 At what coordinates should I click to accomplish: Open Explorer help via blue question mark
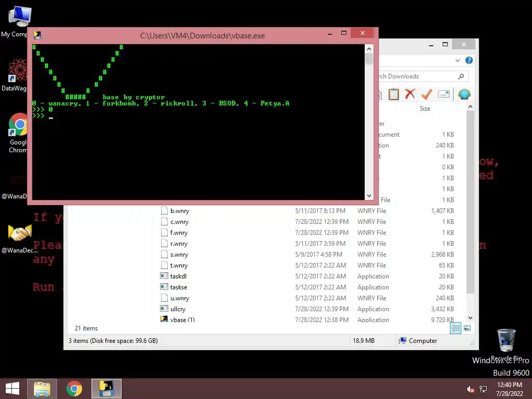coord(469,60)
